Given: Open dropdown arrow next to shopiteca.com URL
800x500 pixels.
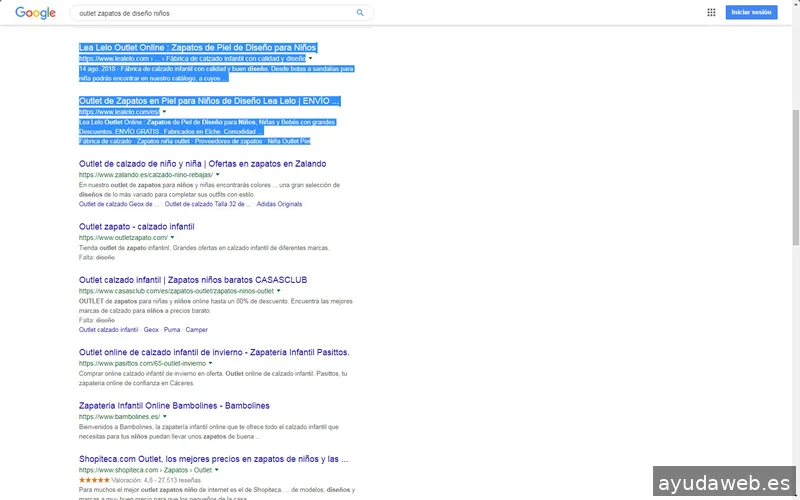Looking at the screenshot, I should [217, 469].
